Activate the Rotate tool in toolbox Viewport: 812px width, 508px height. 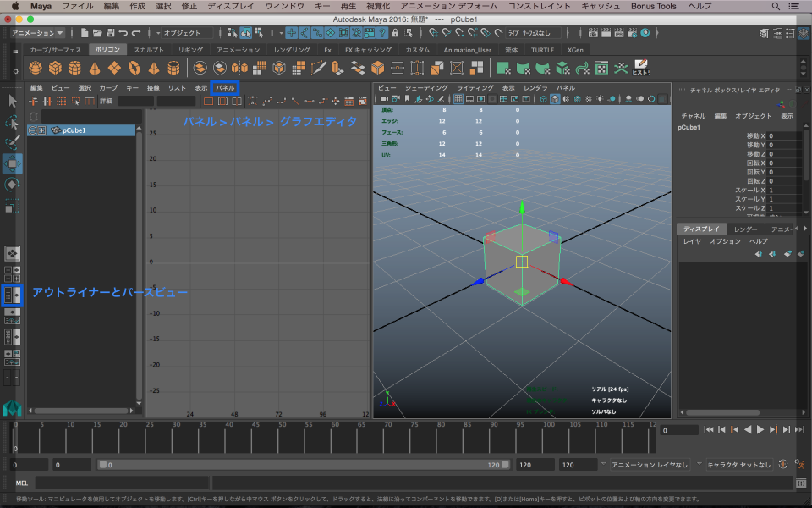(13, 185)
